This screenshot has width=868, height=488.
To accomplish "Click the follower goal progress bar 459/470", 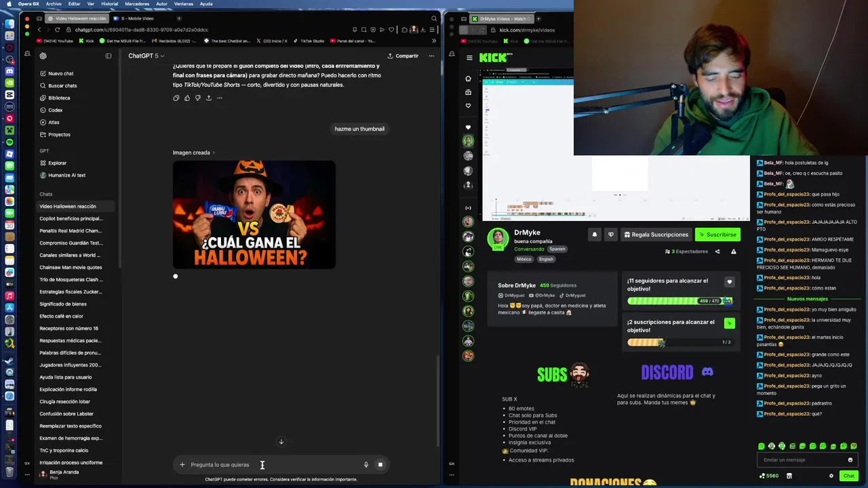I will click(x=679, y=301).
